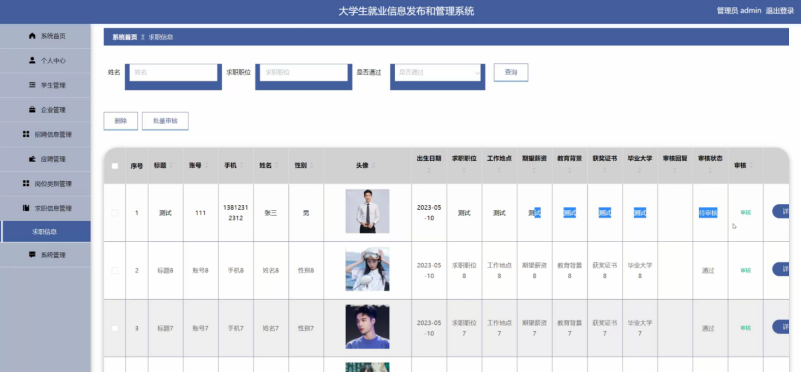Tick the select-all checkbox in the table header
Image resolution: width=801 pixels, height=372 pixels.
pos(115,166)
